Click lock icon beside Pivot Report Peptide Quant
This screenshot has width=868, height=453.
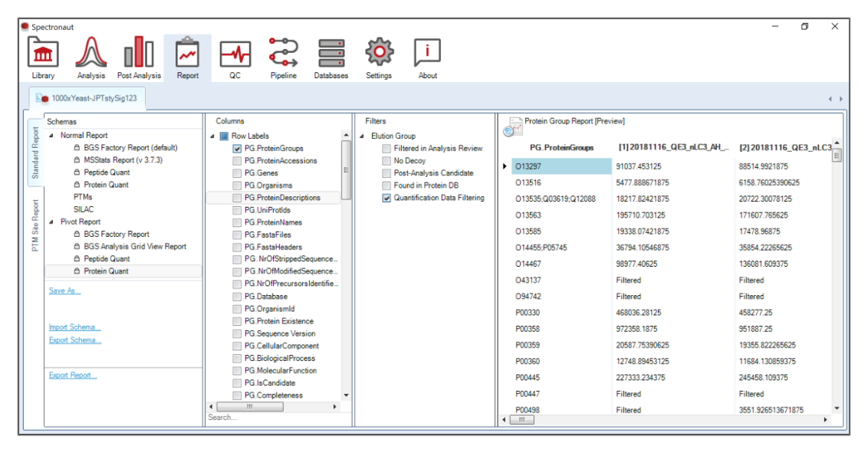[77, 259]
